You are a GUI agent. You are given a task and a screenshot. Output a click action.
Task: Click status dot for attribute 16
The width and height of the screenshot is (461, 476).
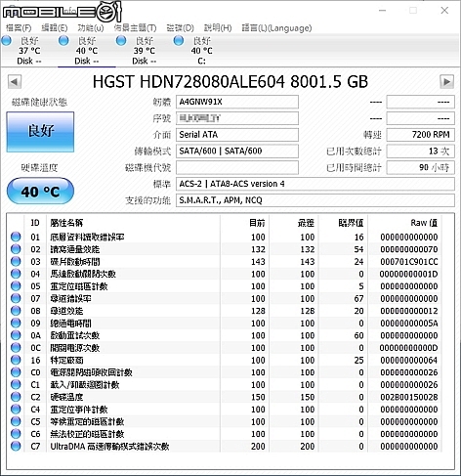[16, 360]
